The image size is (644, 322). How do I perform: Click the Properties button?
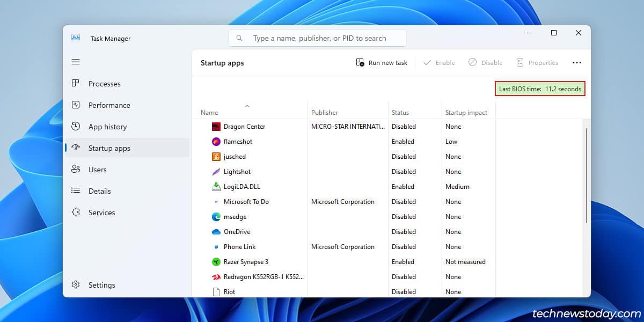coord(537,62)
